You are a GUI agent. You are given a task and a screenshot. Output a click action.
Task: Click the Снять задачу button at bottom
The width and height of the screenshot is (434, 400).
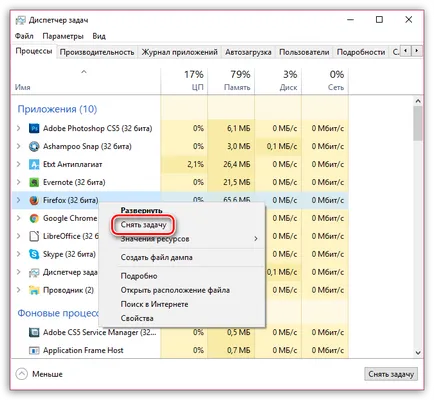coord(391,374)
